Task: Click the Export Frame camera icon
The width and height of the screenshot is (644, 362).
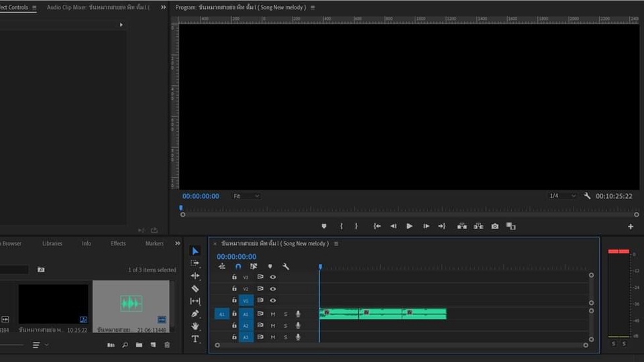Action: pos(494,227)
